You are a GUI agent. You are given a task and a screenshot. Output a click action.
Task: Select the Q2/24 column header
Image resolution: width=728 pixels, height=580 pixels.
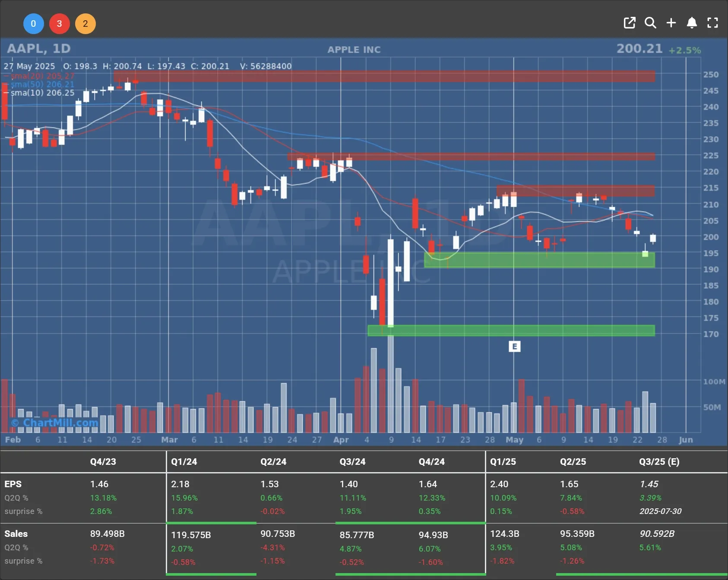coord(273,461)
